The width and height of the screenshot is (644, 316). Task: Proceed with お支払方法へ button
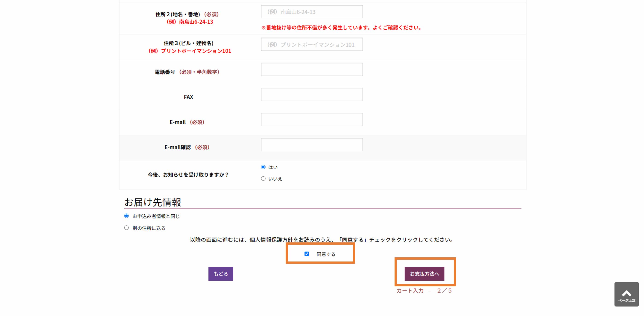424,273
